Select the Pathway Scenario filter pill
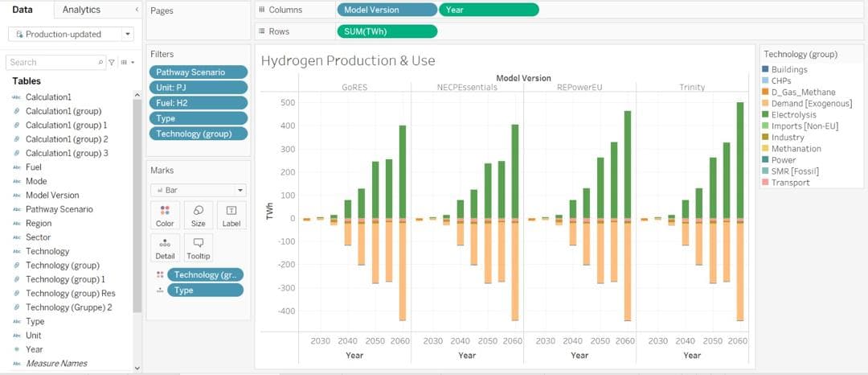This screenshot has width=868, height=375. point(199,72)
